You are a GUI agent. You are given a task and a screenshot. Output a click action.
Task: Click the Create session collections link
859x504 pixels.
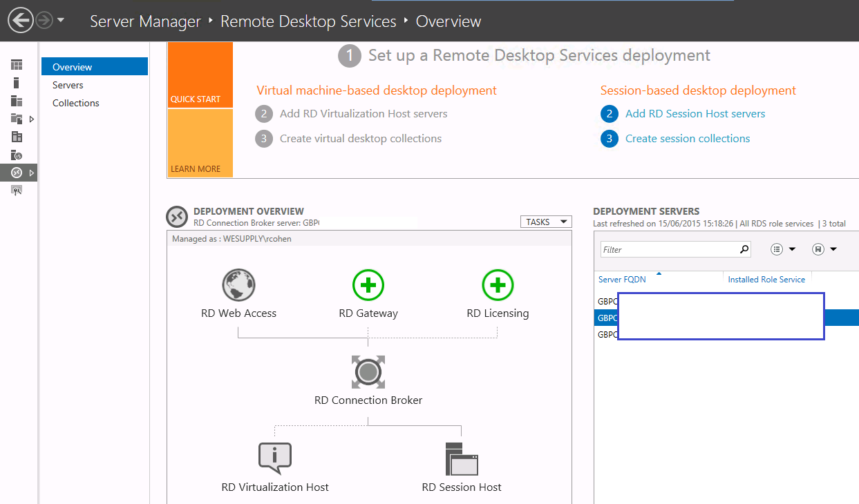688,139
